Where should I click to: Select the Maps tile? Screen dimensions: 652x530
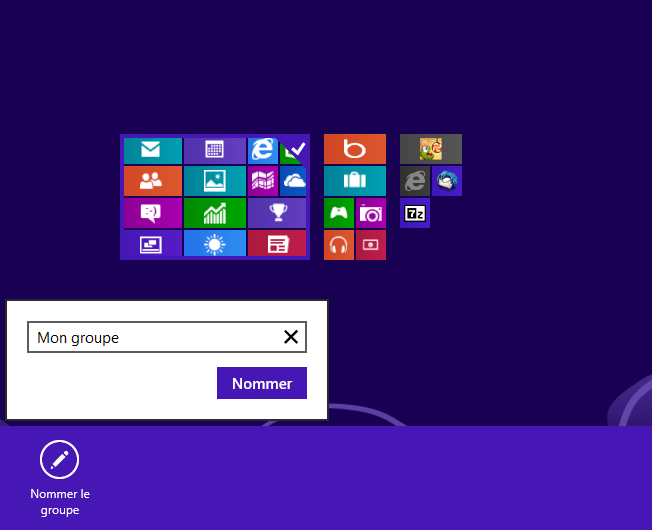point(263,181)
